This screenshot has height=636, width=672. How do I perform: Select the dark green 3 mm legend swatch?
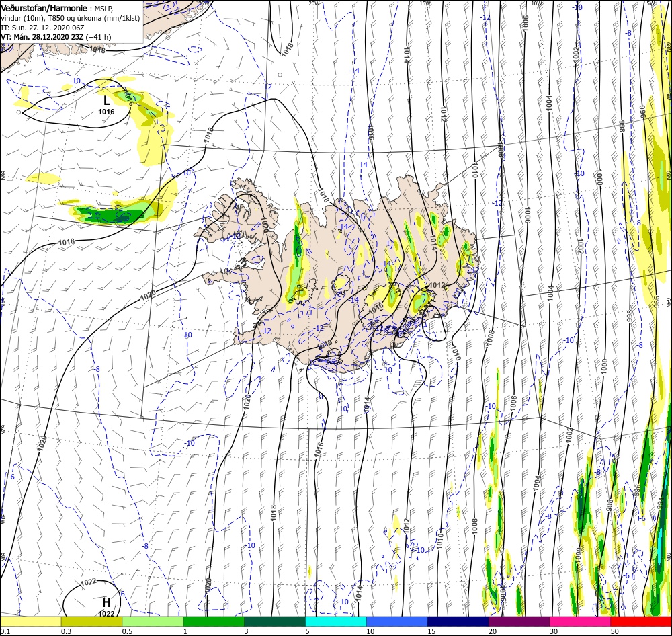pos(275,621)
